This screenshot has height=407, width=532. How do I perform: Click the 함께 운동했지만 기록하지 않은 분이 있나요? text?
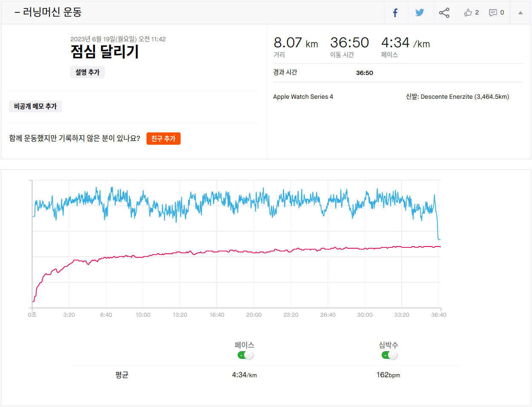[x=75, y=138]
